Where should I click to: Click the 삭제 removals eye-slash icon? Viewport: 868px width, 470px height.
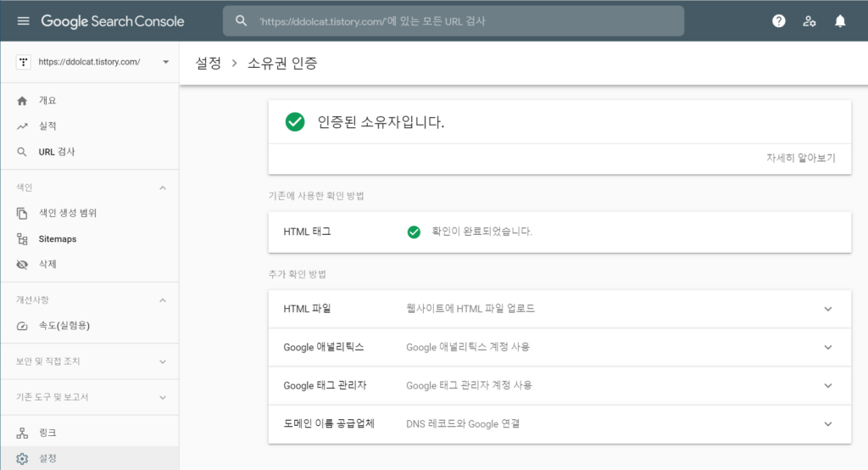[23, 265]
